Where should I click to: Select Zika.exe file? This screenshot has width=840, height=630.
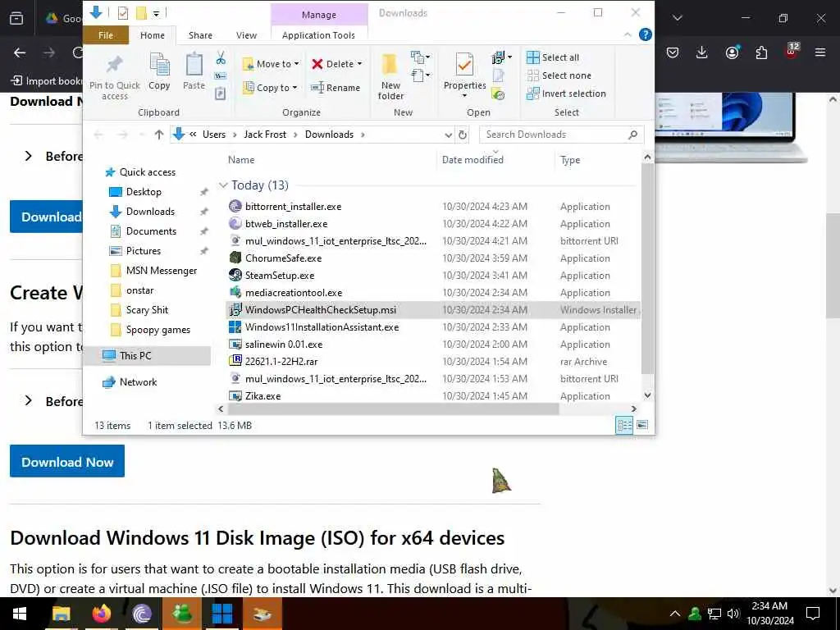click(262, 396)
